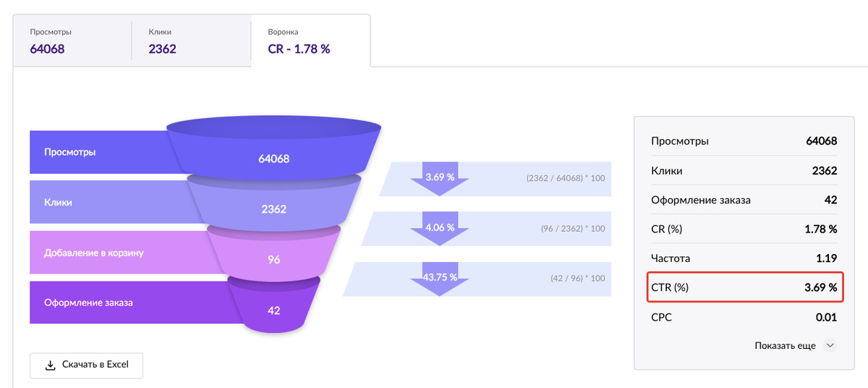Click the Показать еще link
The image size is (868, 388).
(x=785, y=345)
